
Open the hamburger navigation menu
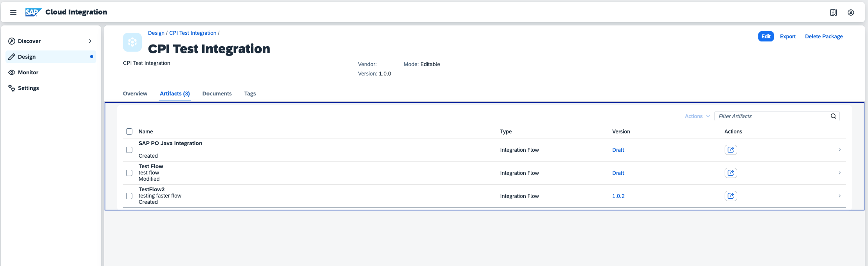13,13
